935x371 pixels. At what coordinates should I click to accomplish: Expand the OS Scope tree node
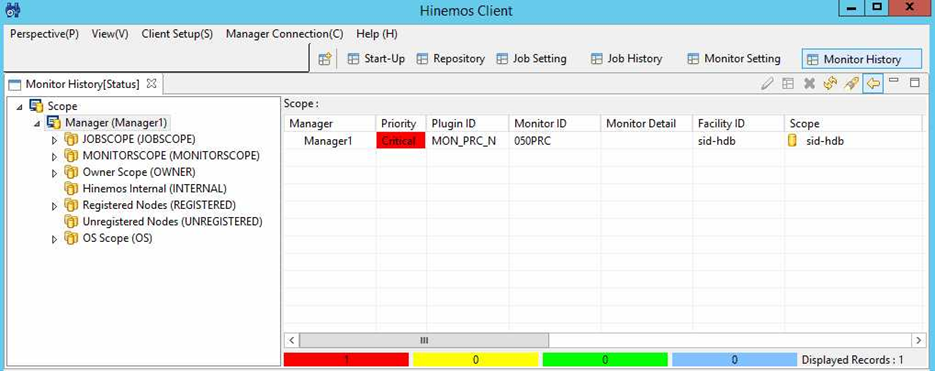click(54, 239)
